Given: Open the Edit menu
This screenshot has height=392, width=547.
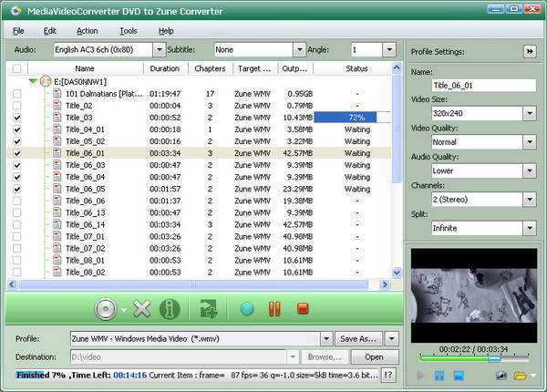Looking at the screenshot, I should (x=49, y=31).
